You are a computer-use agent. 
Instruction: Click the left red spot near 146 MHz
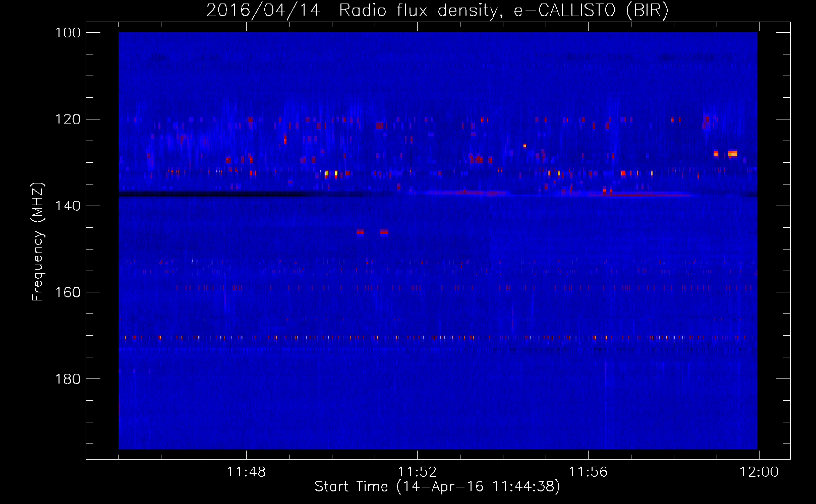tap(360, 232)
